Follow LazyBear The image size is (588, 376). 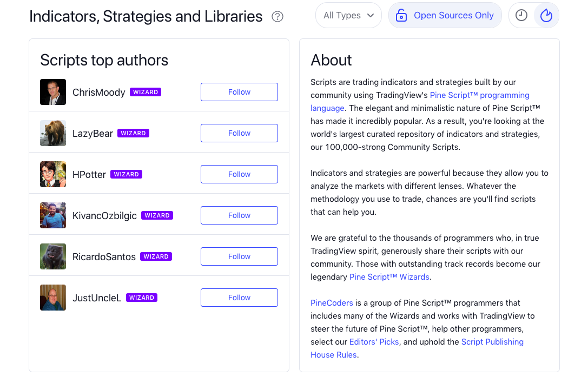click(239, 133)
